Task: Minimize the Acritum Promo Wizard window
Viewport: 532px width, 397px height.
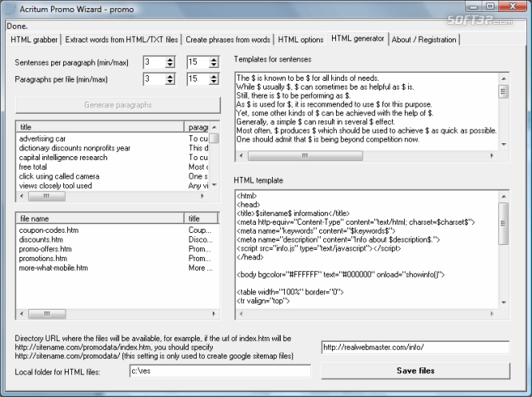Action: pos(474,6)
